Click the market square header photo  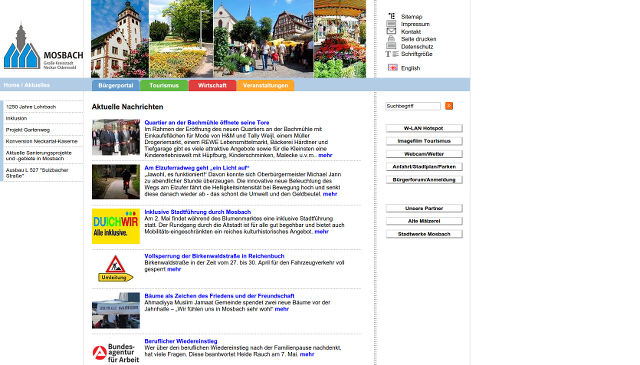pyautogui.click(x=263, y=39)
